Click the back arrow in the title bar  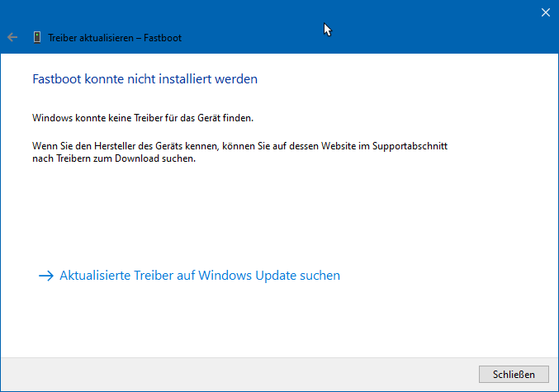click(12, 37)
